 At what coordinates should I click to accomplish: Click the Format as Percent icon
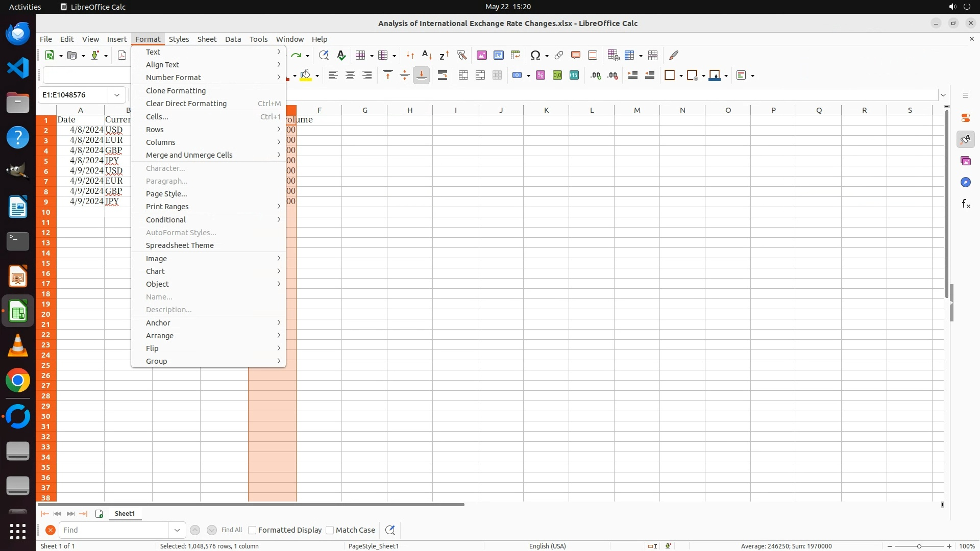tap(541, 76)
